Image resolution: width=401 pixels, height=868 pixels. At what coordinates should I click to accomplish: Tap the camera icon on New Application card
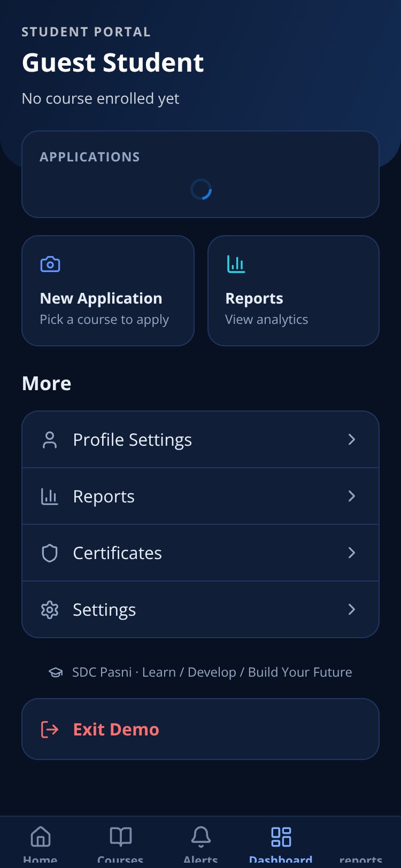(x=50, y=264)
